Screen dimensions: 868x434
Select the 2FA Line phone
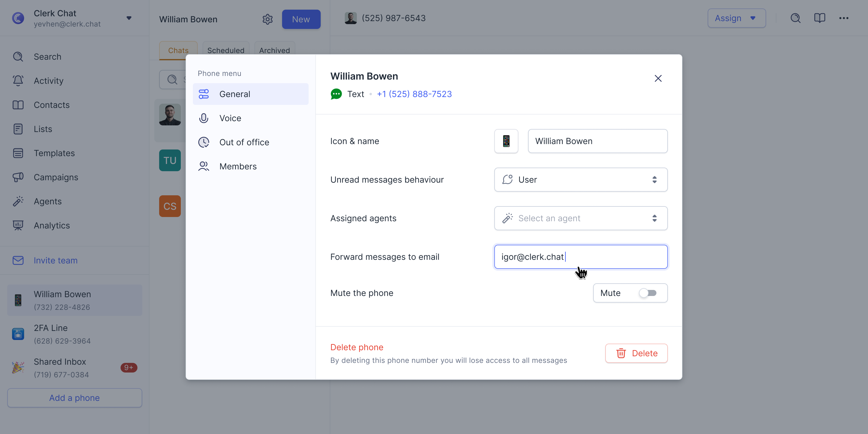(x=74, y=334)
